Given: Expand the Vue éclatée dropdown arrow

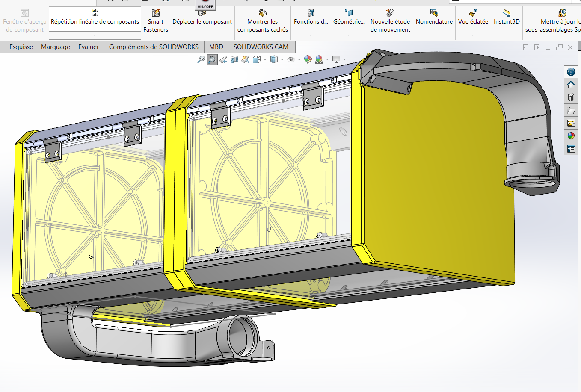Looking at the screenshot, I should (473, 35).
